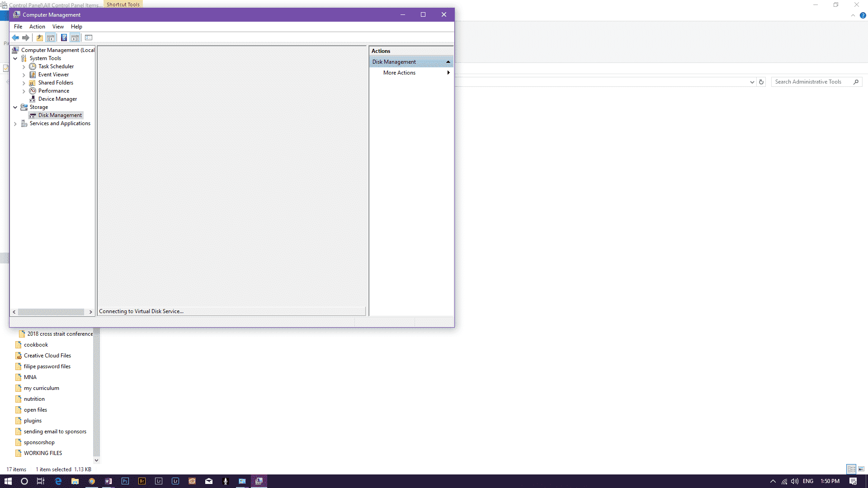Viewport: 868px width, 488px height.
Task: Open Explorer address history dropdown
Action: point(752,82)
